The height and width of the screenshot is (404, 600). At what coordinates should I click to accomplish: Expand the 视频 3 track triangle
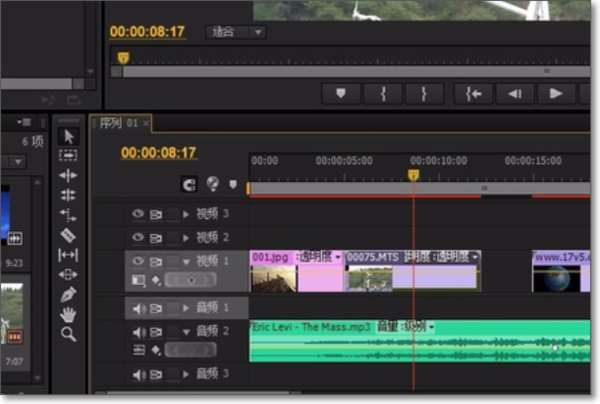pyautogui.click(x=186, y=214)
